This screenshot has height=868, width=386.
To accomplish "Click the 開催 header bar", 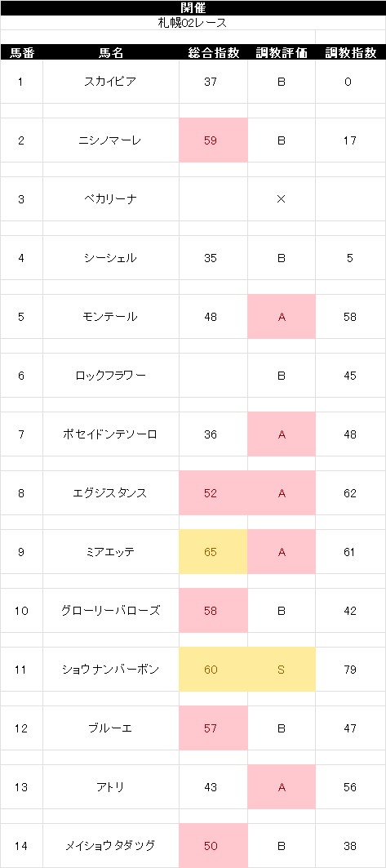I will pos(193,7).
